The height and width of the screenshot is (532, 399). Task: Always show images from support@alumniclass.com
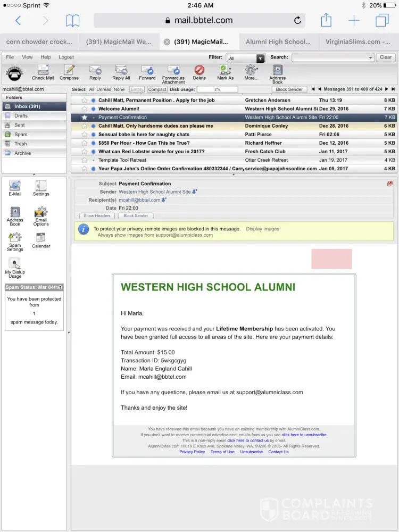point(155,235)
